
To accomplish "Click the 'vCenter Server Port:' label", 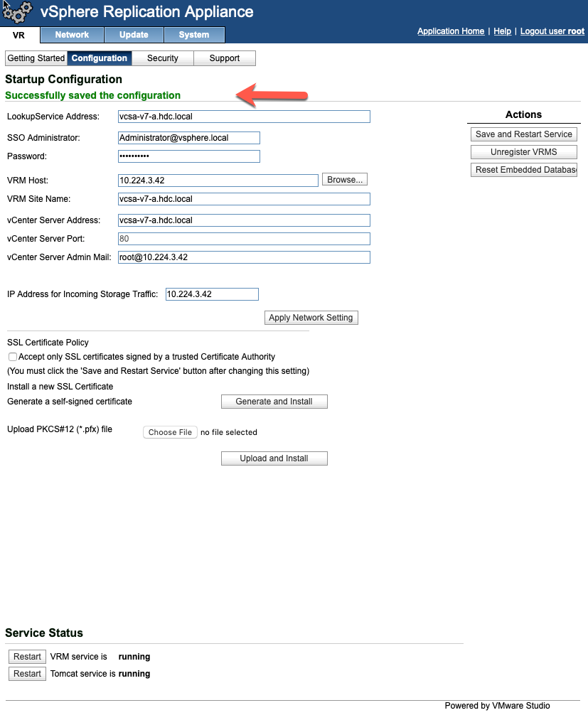I will coord(46,239).
